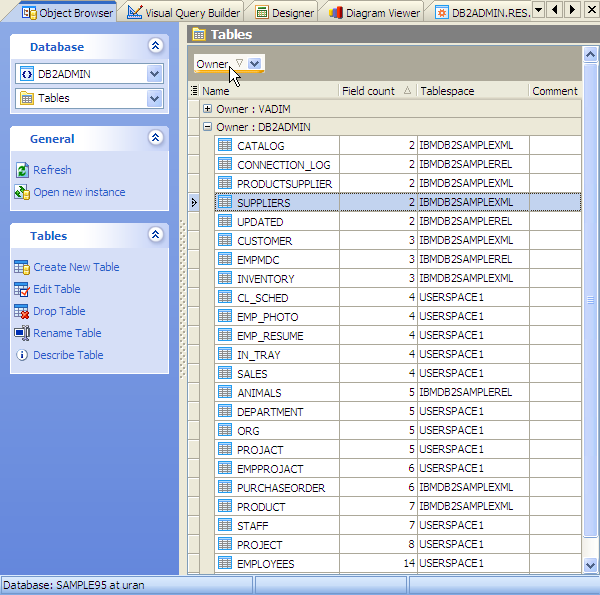The height and width of the screenshot is (595, 600).
Task: Click the vertical scrollbar down arrow
Action: [590, 565]
